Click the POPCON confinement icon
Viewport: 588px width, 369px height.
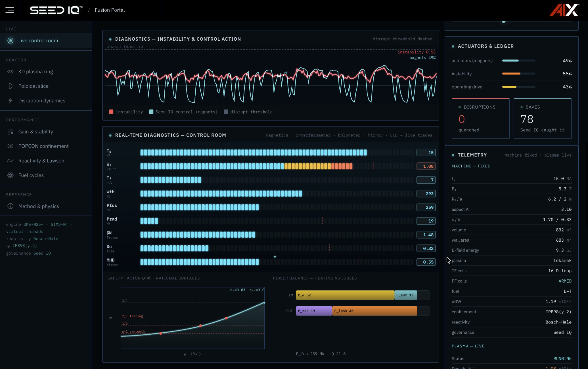(x=11, y=146)
